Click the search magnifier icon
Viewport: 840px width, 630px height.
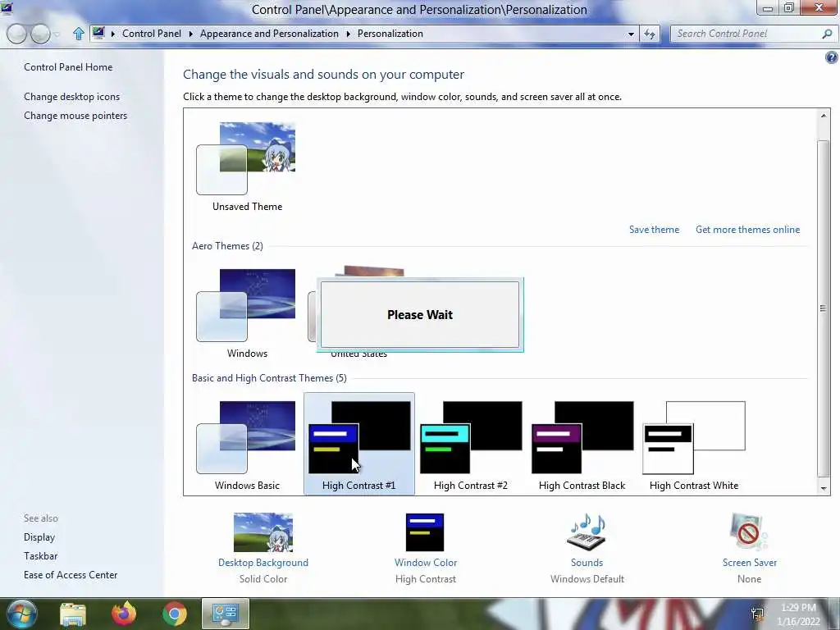pyautogui.click(x=827, y=34)
